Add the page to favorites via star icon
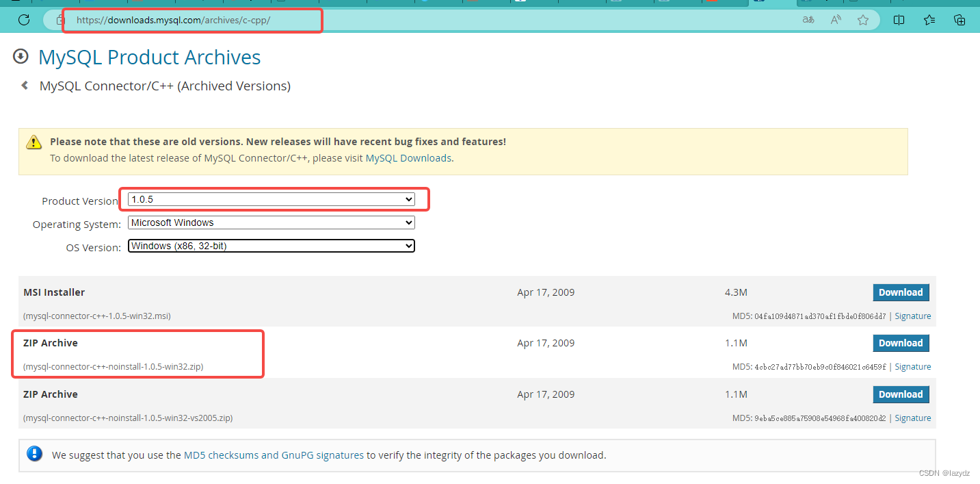The height and width of the screenshot is (484, 980). pyautogui.click(x=862, y=20)
